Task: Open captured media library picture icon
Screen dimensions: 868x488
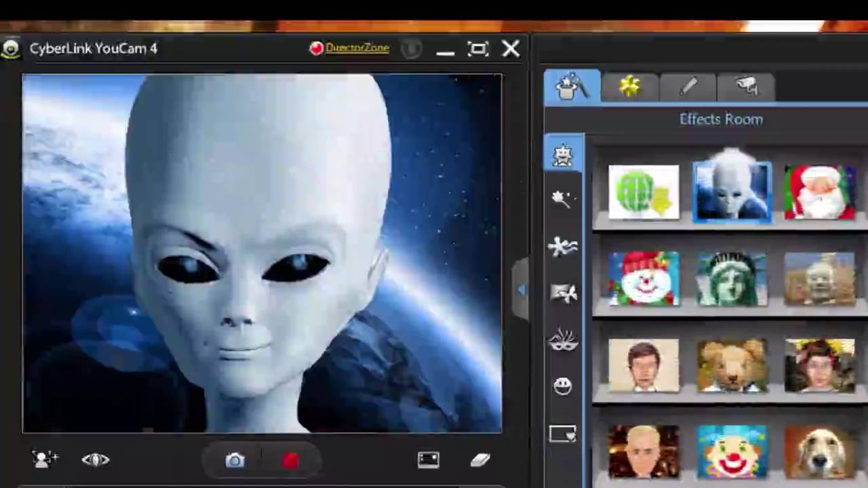Action: 429,460
